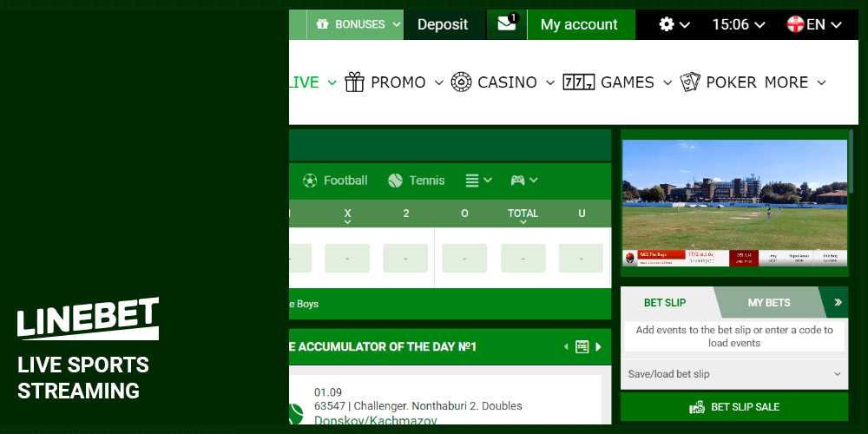
Task: Expand the 15:06 time dropdown
Action: (x=739, y=24)
